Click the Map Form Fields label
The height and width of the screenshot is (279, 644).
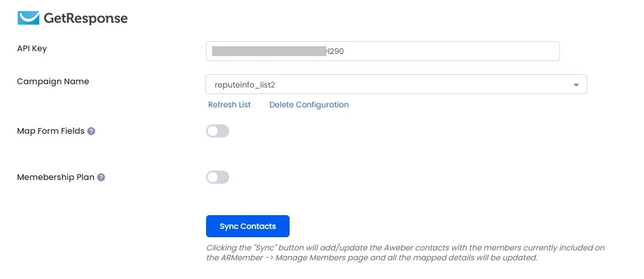[51, 132]
